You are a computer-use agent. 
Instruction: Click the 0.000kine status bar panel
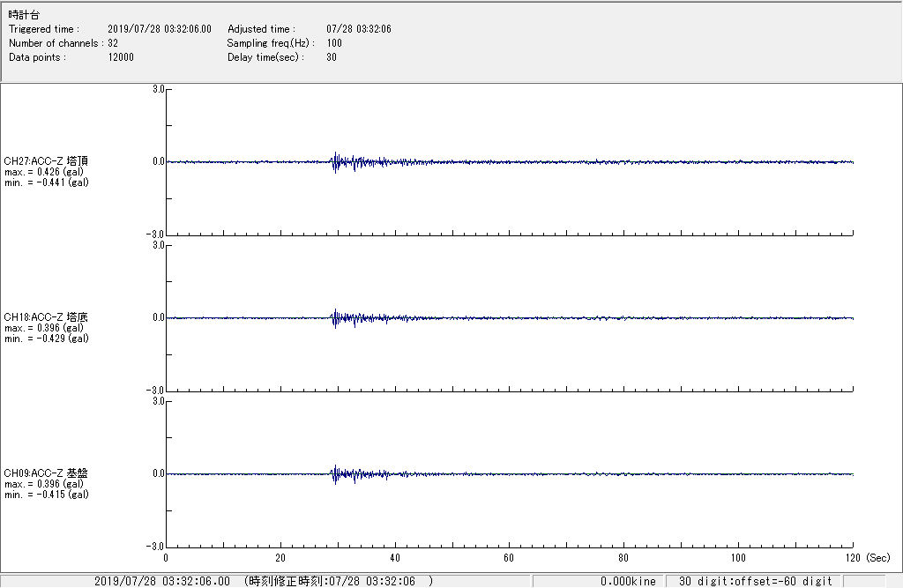627,581
